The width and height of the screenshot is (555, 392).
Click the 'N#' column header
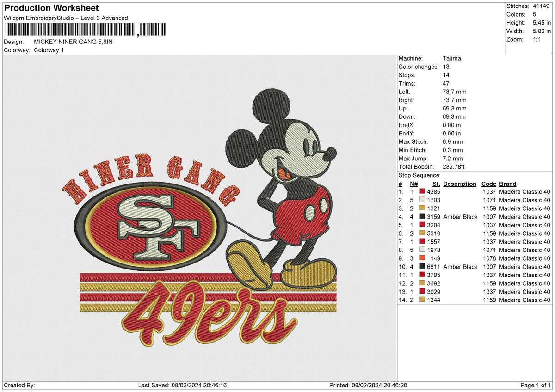[x=414, y=184]
